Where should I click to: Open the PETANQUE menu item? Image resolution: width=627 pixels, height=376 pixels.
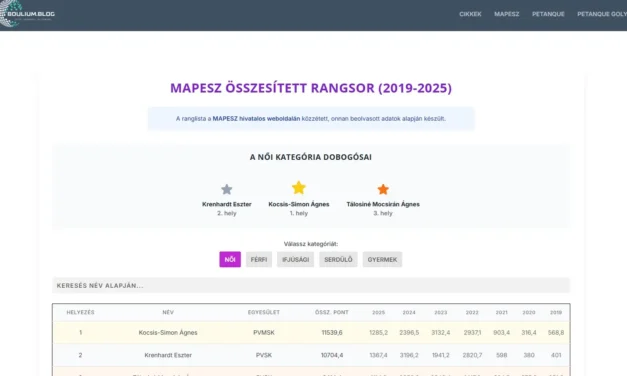click(x=548, y=14)
